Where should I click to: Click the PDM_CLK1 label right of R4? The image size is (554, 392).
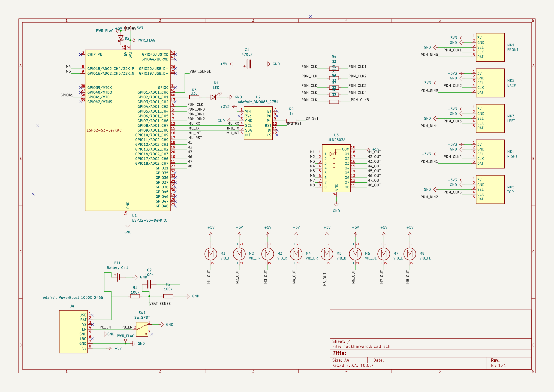[x=357, y=67]
